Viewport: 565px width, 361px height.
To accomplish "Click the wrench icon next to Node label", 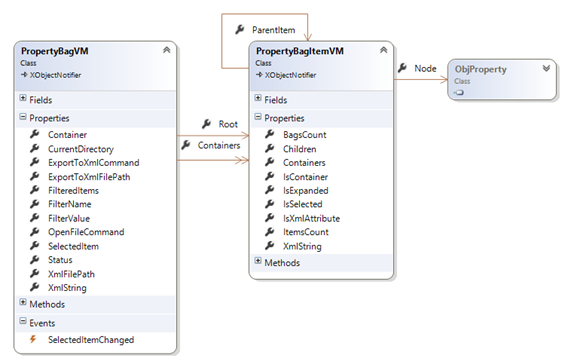I will pos(402,68).
